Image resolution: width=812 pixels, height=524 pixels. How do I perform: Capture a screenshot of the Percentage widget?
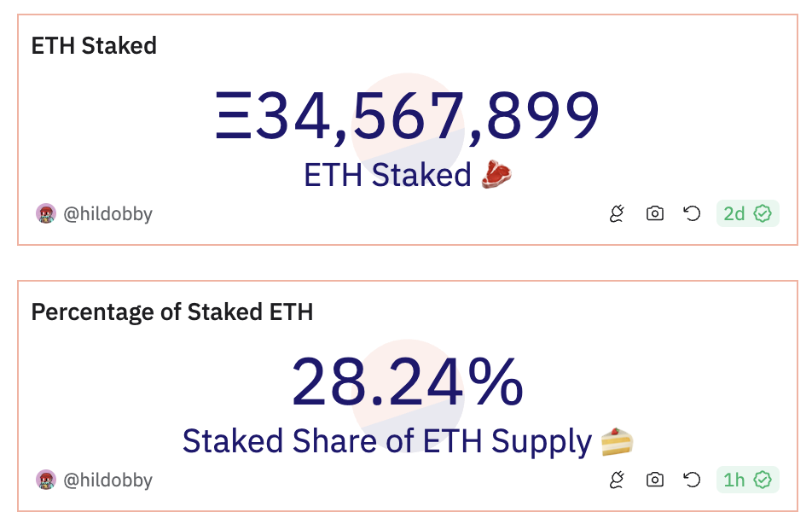[654, 480]
